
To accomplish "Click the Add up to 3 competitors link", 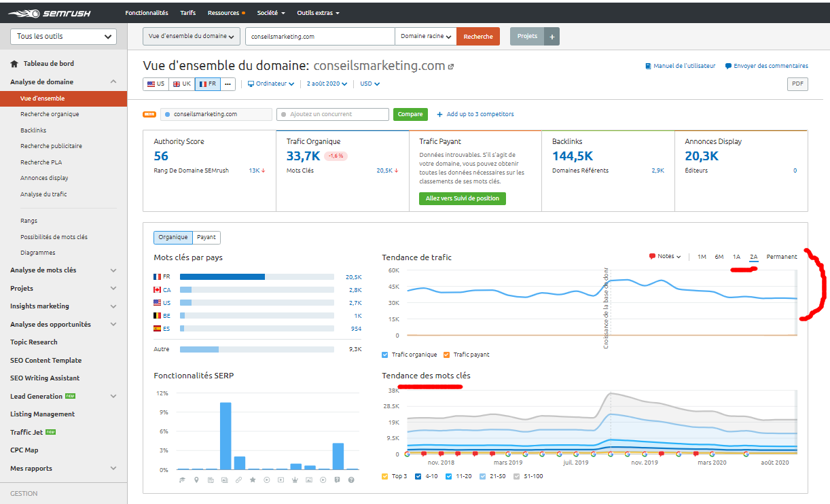I will coord(475,114).
